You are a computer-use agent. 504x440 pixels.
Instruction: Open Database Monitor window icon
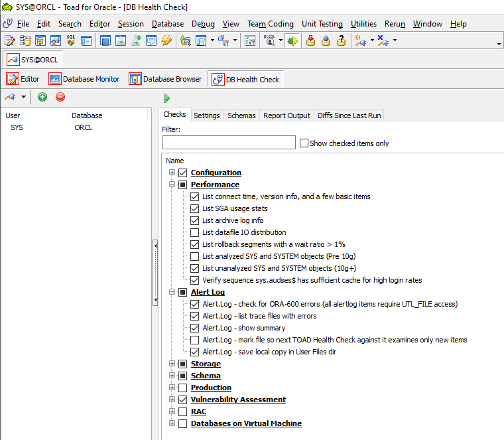pos(54,79)
